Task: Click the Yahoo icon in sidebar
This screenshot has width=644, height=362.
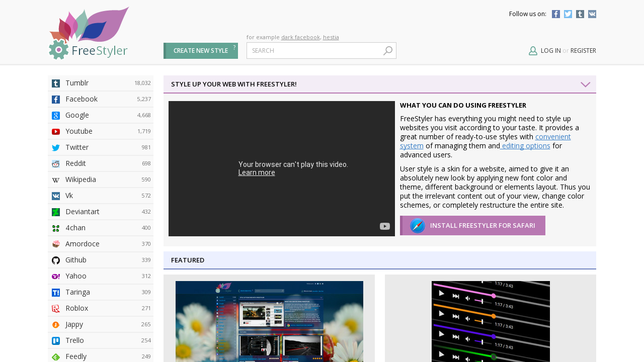Action: (56, 277)
